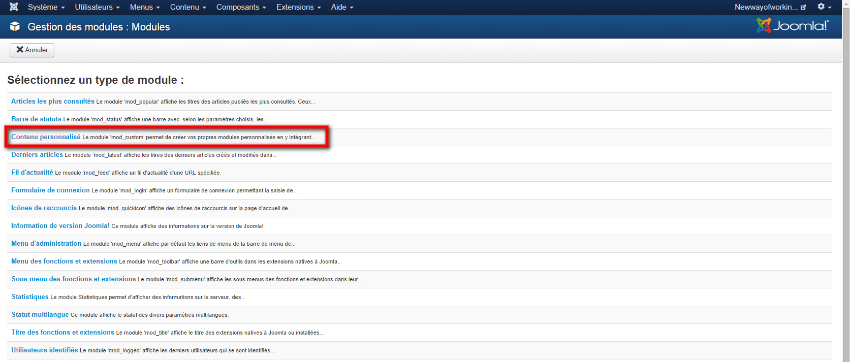Open the Menus dropdown menu
850x362 pixels.
(145, 7)
